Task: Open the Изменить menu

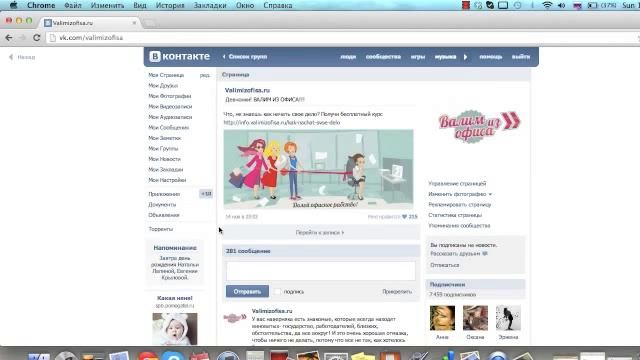Action: (x=107, y=5)
